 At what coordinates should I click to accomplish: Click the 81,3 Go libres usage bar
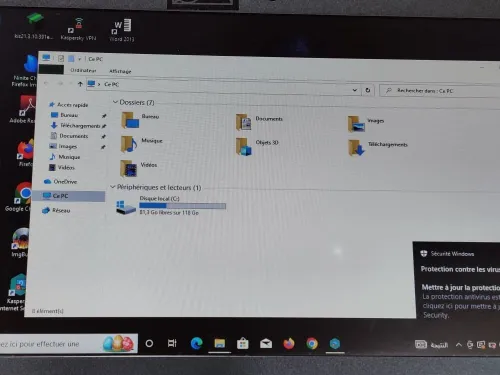point(182,206)
